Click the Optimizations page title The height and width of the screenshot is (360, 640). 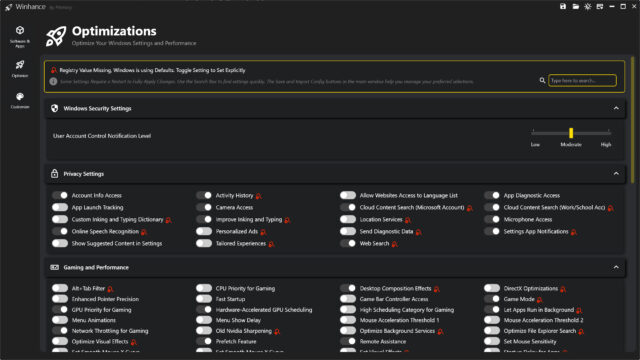click(114, 31)
